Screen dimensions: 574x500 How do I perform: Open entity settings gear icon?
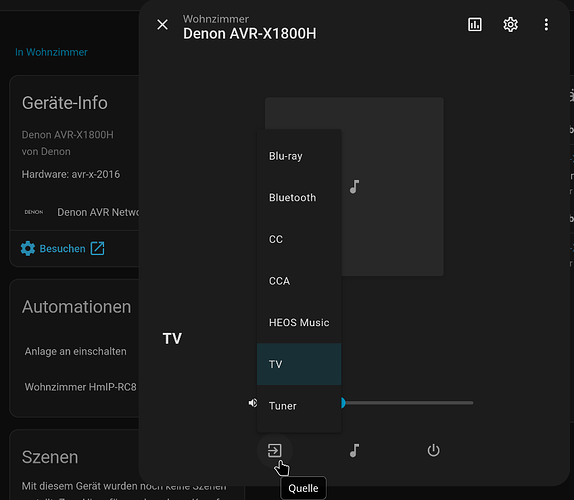tap(510, 25)
